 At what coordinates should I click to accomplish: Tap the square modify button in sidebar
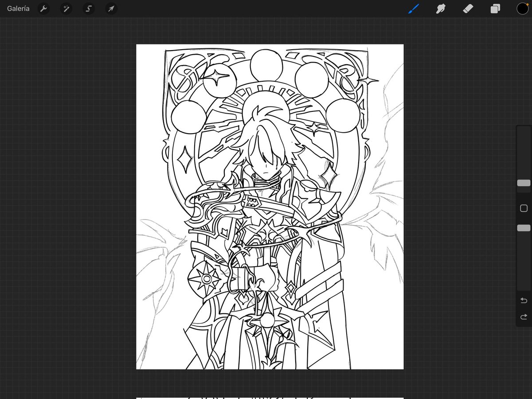[524, 209]
